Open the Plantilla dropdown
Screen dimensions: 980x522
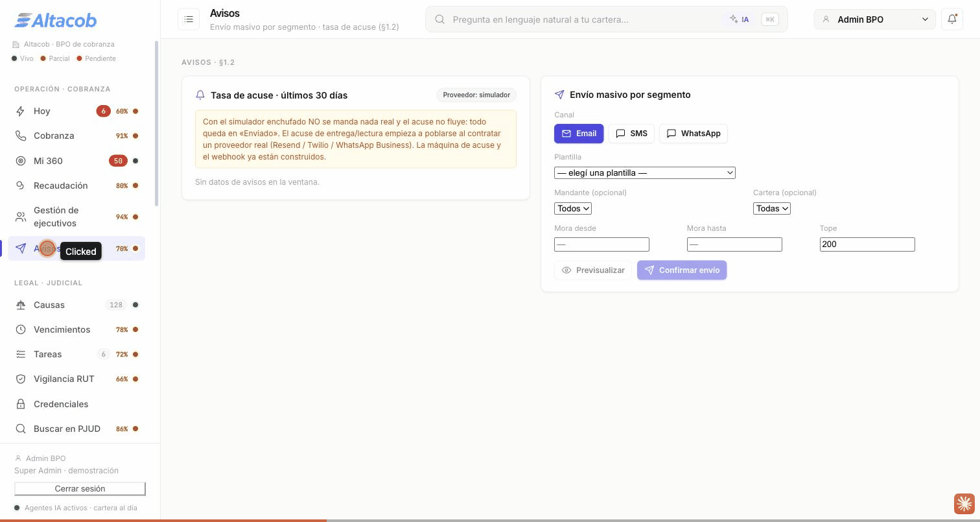[x=645, y=172]
